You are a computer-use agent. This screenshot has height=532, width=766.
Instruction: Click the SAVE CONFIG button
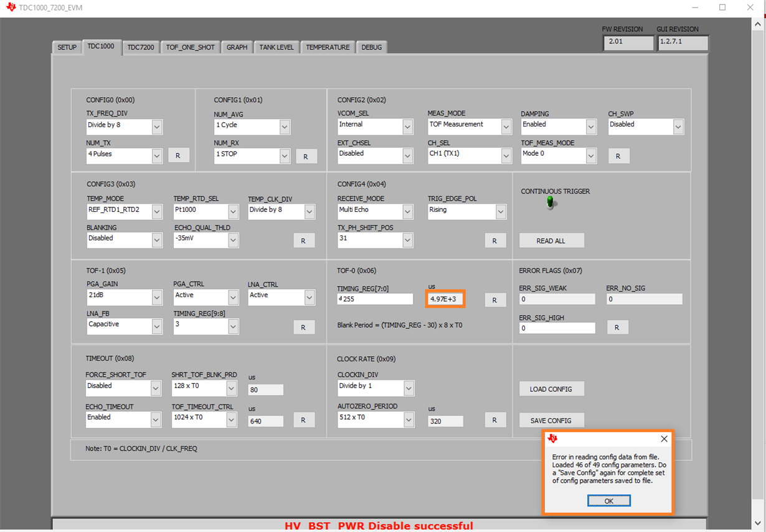click(x=551, y=420)
